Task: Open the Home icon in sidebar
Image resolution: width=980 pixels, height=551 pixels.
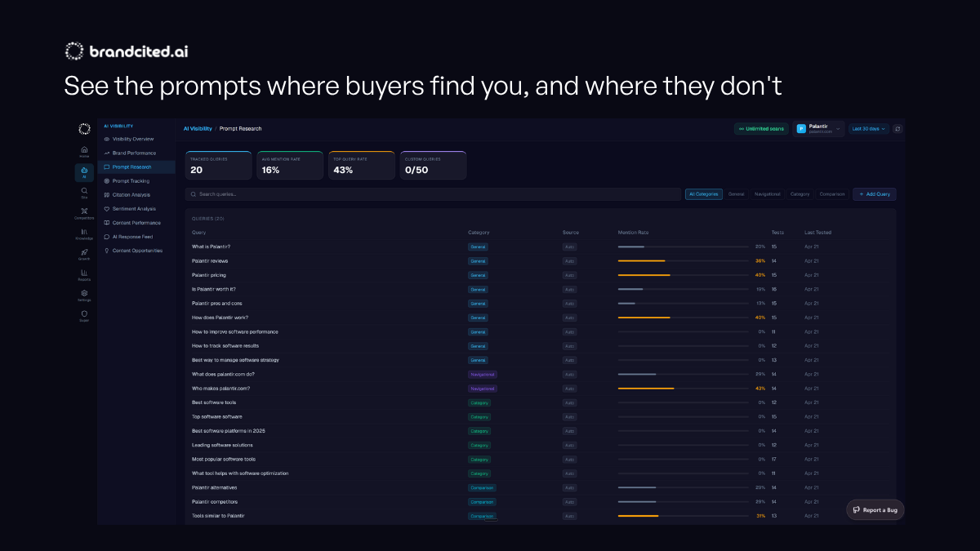Action: point(84,151)
